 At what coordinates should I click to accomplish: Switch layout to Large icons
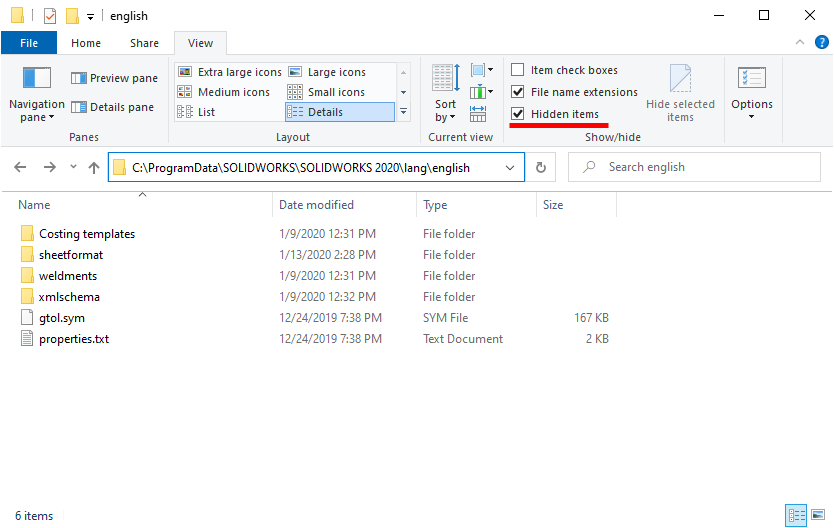coord(328,72)
